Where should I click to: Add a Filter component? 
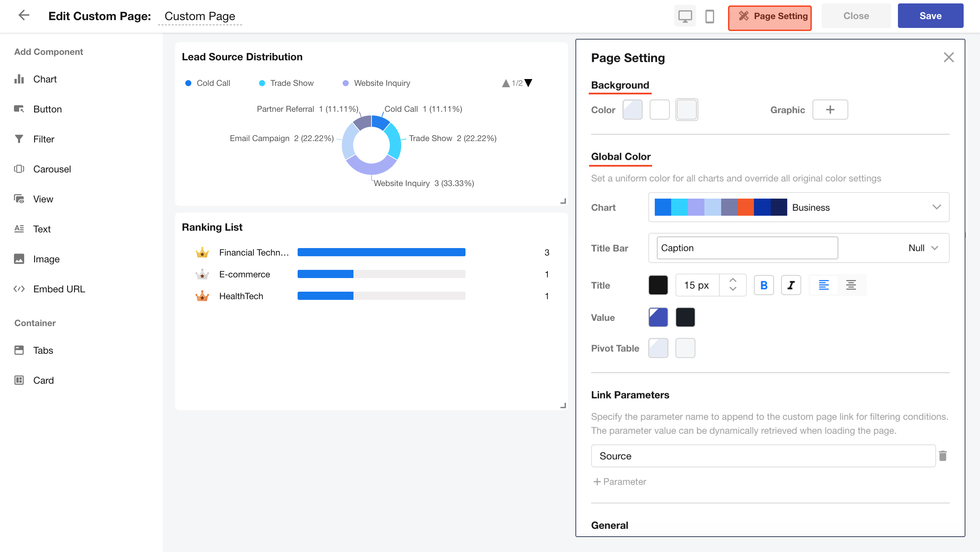tap(43, 139)
